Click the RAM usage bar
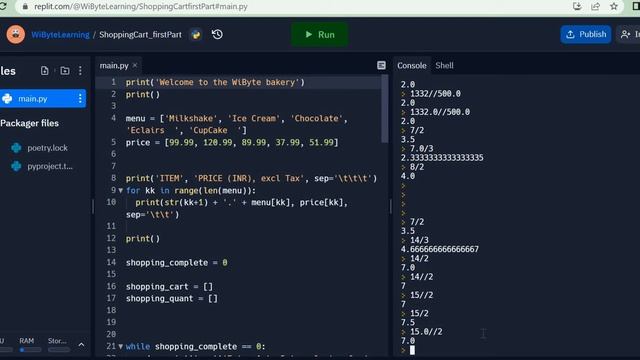640x360 pixels. pyautogui.click(x=30, y=350)
